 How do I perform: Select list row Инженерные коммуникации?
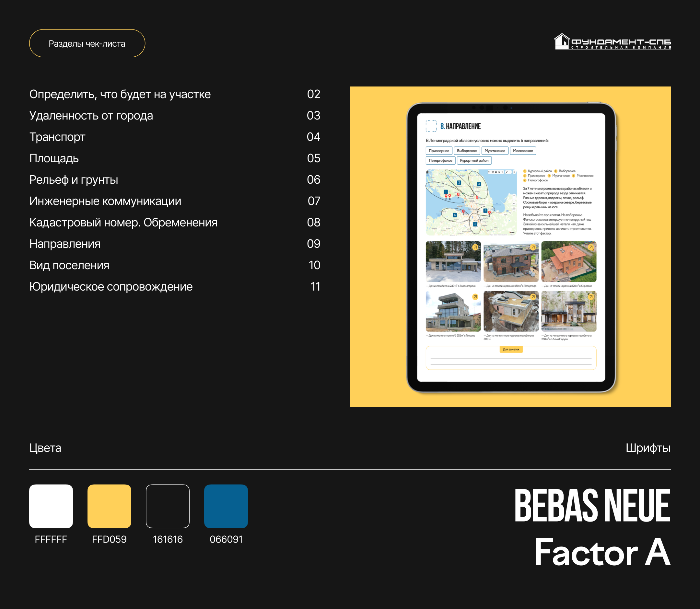[x=175, y=201]
